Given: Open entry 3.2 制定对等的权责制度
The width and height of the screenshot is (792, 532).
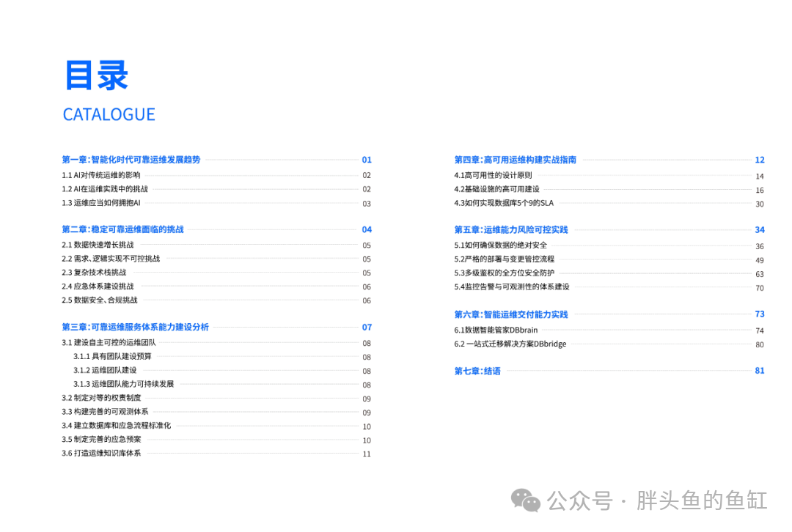Looking at the screenshot, I should click(101, 398).
